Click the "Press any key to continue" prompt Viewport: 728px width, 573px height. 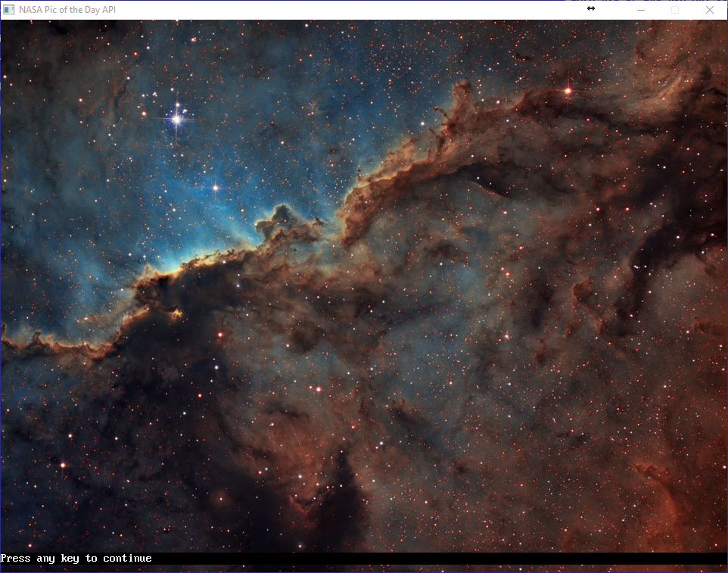76,558
